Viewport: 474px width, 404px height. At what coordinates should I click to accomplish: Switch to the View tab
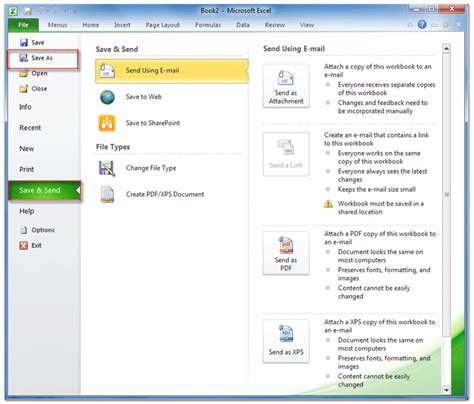pos(307,25)
